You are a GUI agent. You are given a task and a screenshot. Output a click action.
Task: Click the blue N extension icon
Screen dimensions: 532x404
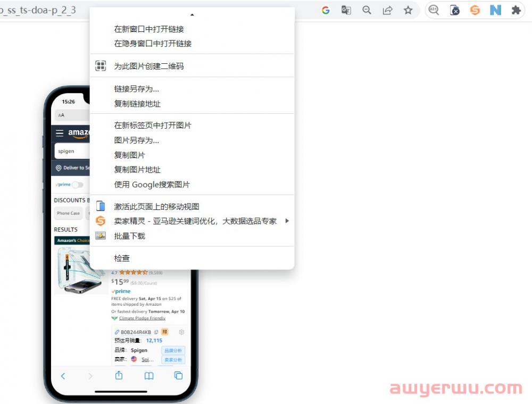pyautogui.click(x=495, y=10)
